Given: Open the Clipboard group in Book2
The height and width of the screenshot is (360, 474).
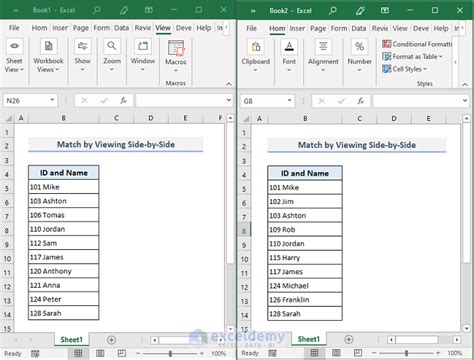Looking at the screenshot, I should click(x=256, y=55).
